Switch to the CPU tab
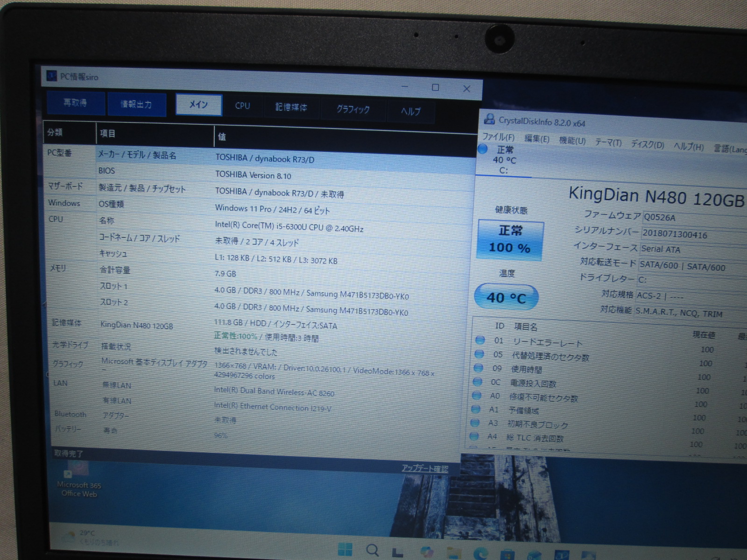 tap(242, 106)
